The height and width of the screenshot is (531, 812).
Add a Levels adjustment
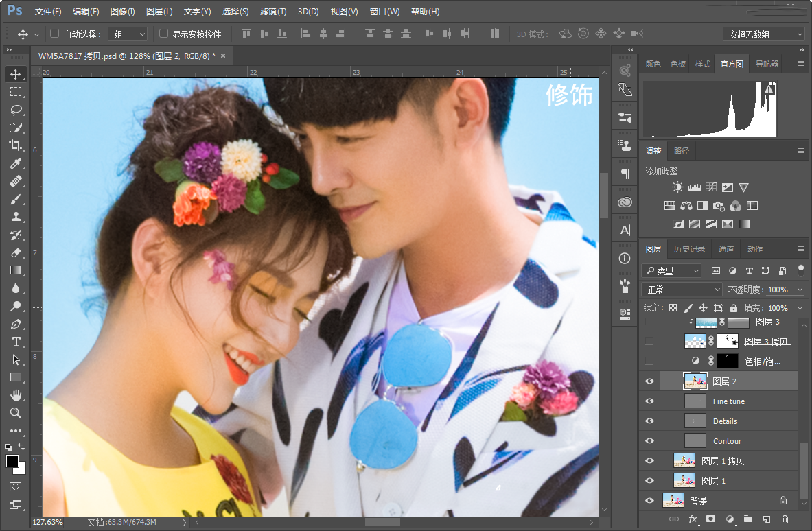[695, 187]
